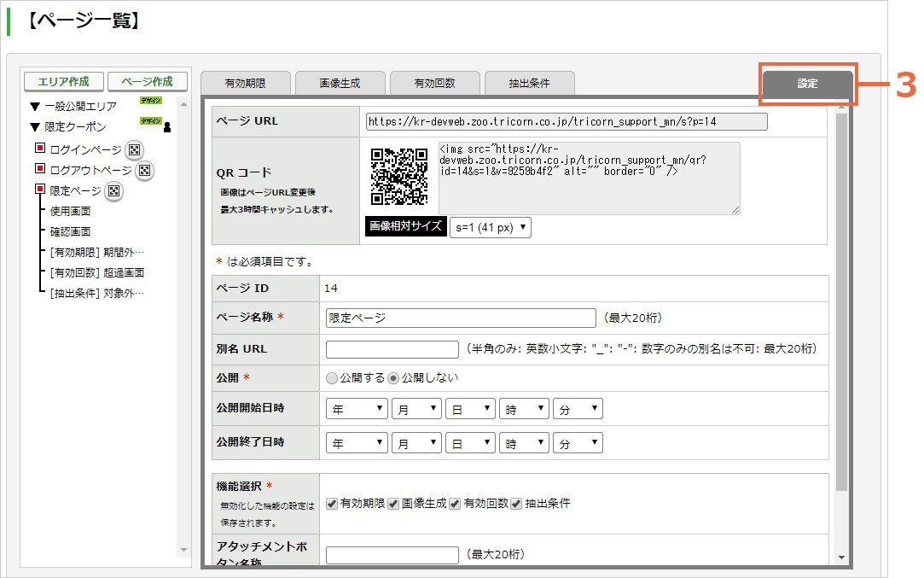Switch to the 画像生成 tab
The height and width of the screenshot is (578, 924).
pos(340,83)
